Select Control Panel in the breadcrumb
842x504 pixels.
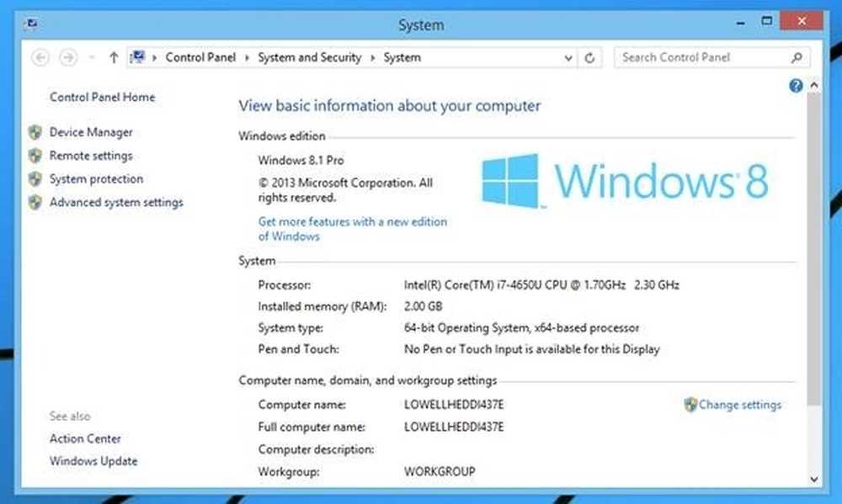200,57
